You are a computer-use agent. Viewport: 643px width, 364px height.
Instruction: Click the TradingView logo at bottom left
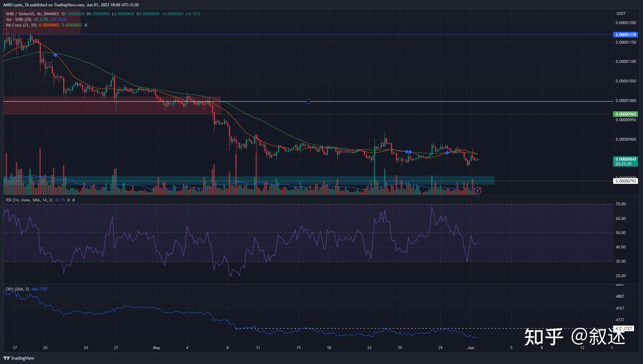[19, 358]
